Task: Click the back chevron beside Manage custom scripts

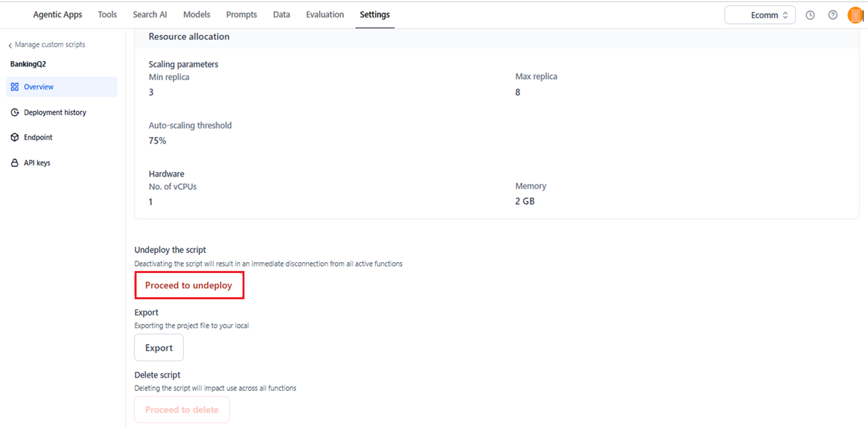Action: tap(9, 44)
